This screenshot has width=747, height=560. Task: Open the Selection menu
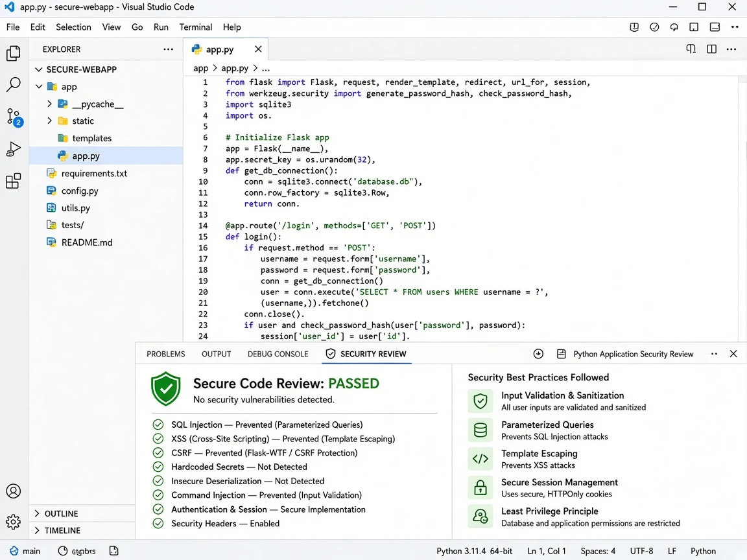tap(73, 27)
